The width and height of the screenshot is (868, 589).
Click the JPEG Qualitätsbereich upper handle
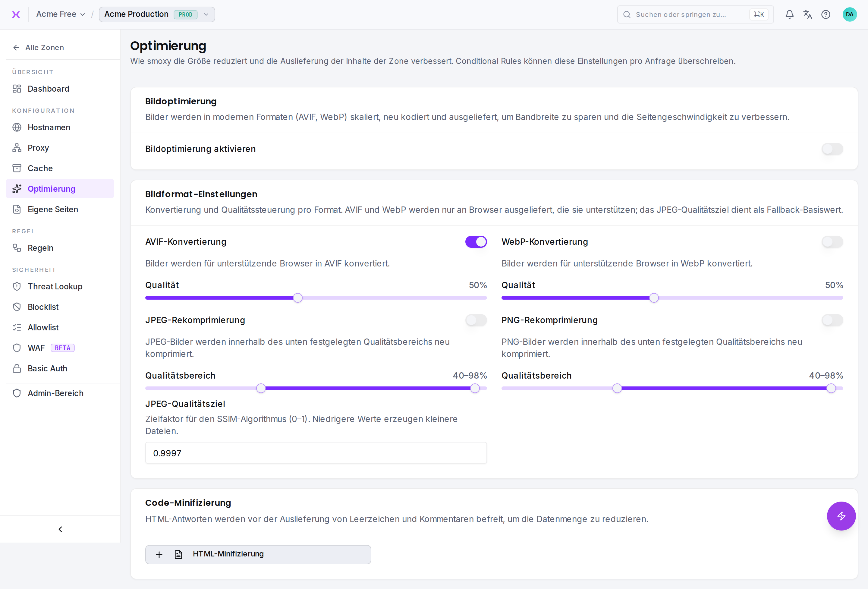tap(475, 389)
